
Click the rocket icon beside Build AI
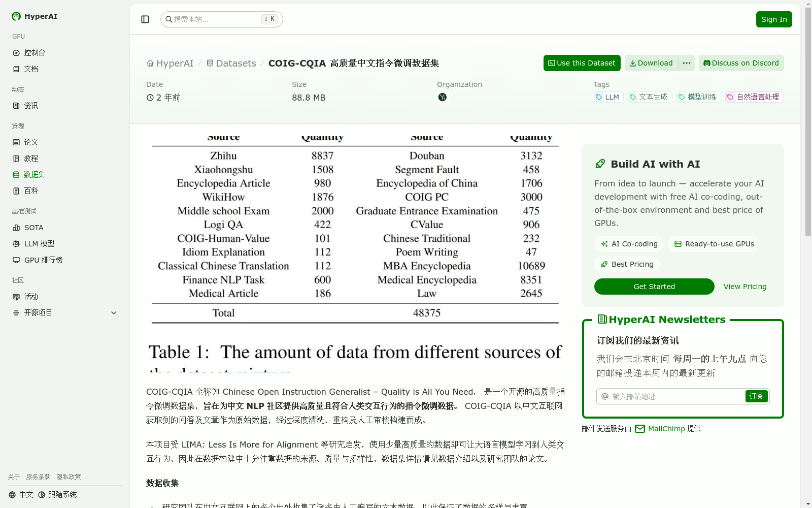600,164
